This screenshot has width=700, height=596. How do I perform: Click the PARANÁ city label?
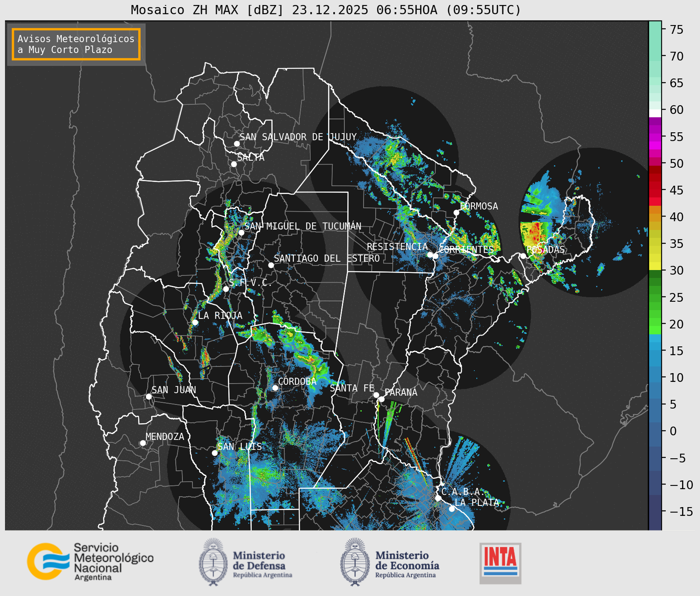401,392
